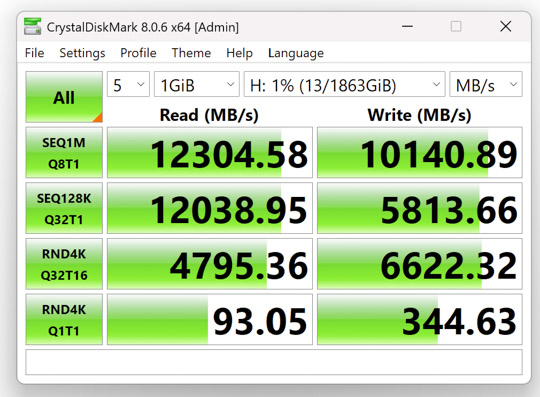Image resolution: width=540 pixels, height=397 pixels.
Task: Open the drive selector showing H: 1%
Action: point(344,84)
